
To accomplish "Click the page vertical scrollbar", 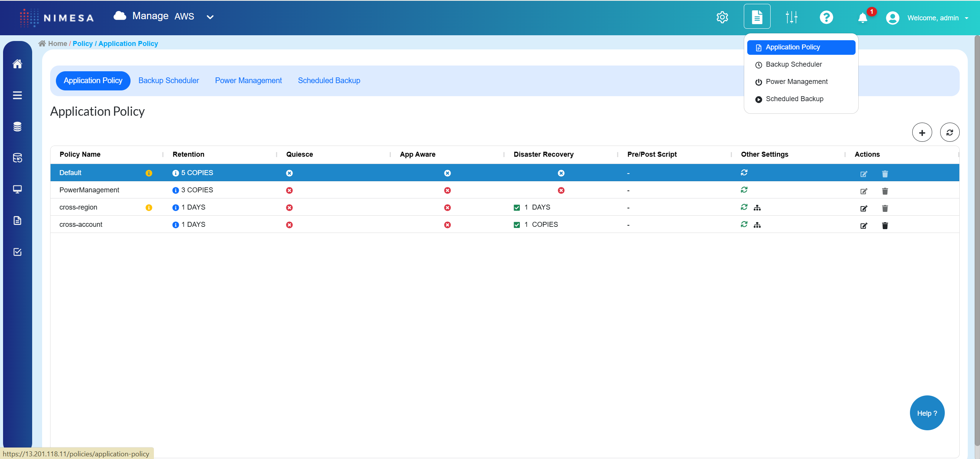I will click(977, 240).
